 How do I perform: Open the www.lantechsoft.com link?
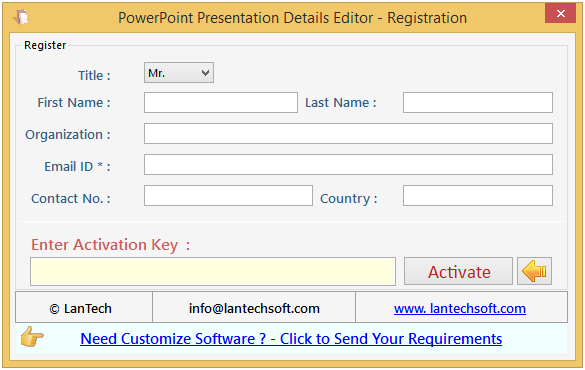tap(460, 308)
